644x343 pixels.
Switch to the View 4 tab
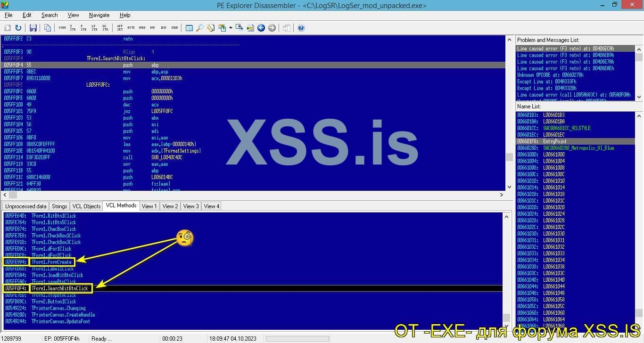[x=212, y=206]
